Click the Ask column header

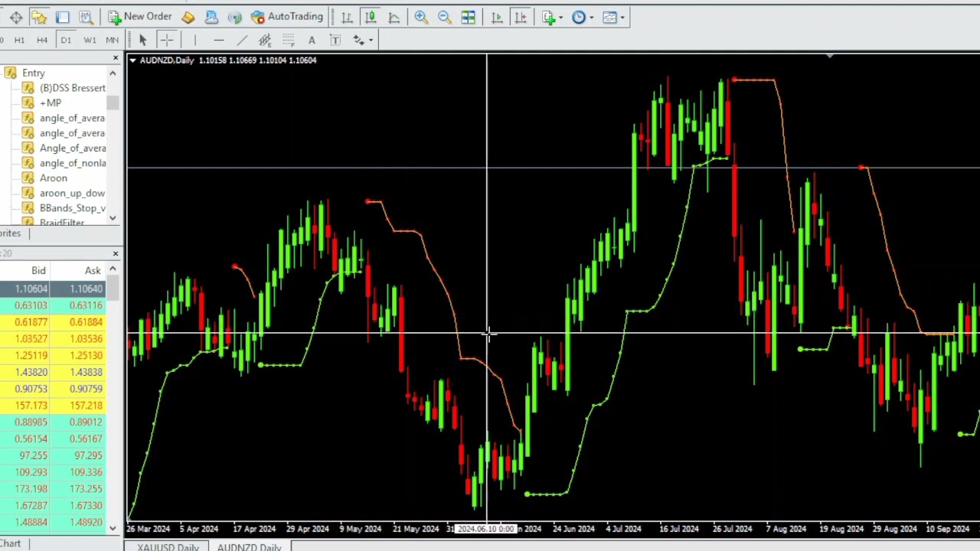pyautogui.click(x=93, y=270)
